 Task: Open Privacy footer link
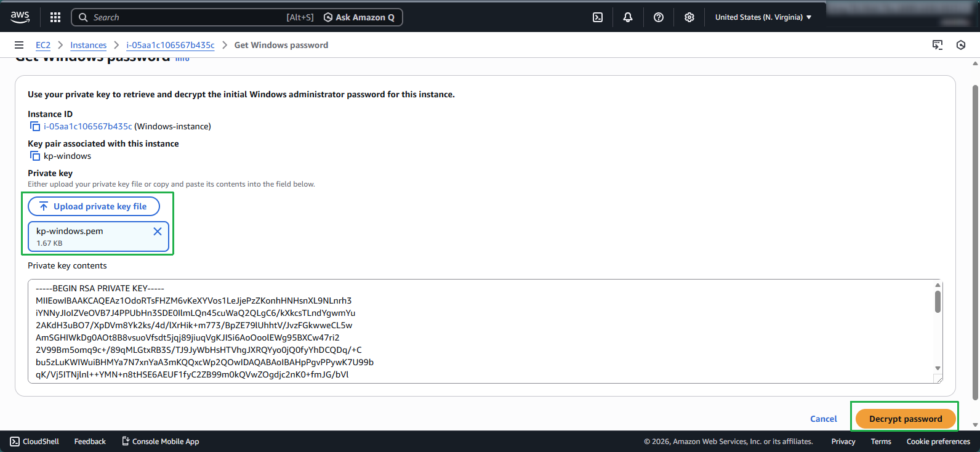(843, 442)
